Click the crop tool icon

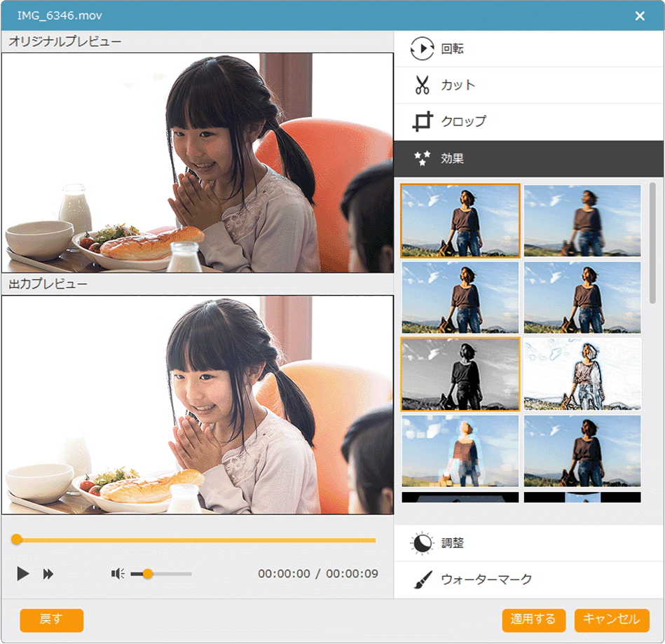pyautogui.click(x=422, y=122)
